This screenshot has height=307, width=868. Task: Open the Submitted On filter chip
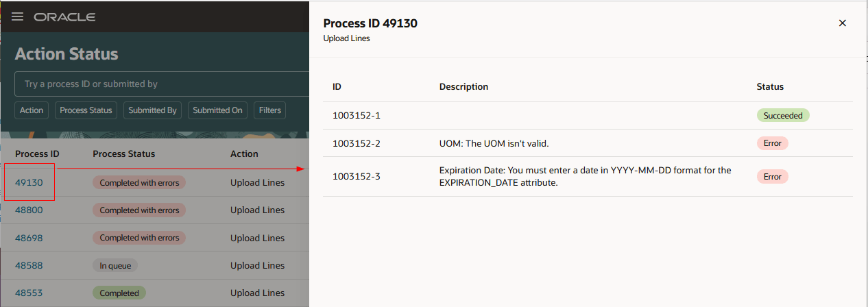tap(217, 110)
